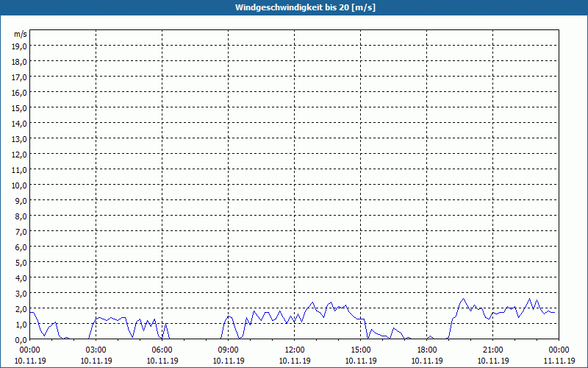This screenshot has height=368, width=588.
Task: Click the 21:00 x-axis label
Action: pos(492,350)
